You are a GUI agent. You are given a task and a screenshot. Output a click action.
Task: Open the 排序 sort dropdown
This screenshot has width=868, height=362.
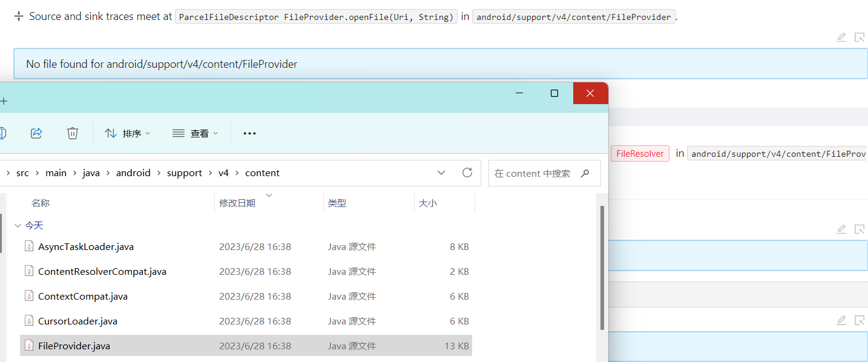point(128,133)
